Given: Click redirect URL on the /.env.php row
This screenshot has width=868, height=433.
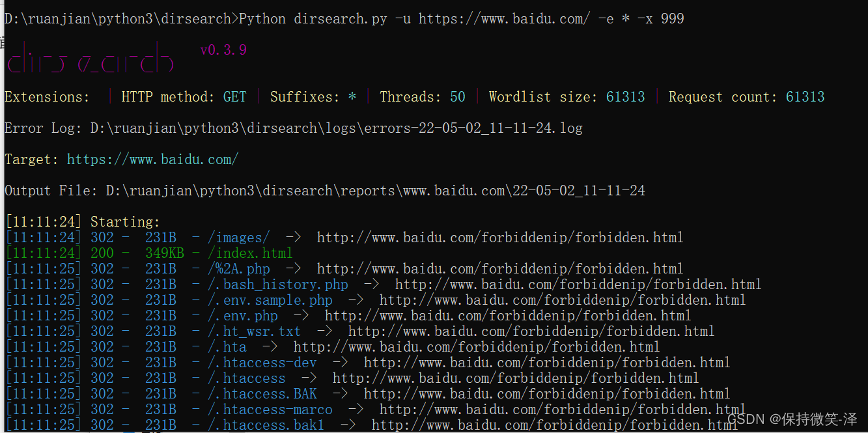Looking at the screenshot, I should pyautogui.click(x=508, y=316).
